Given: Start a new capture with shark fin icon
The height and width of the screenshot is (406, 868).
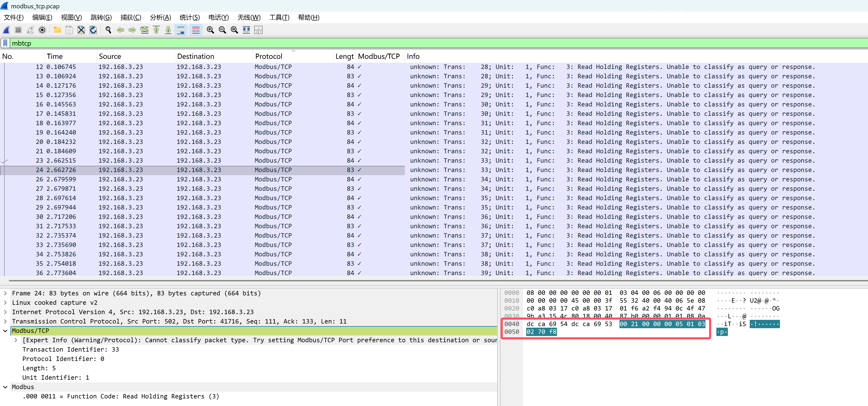Looking at the screenshot, I should coord(7,30).
